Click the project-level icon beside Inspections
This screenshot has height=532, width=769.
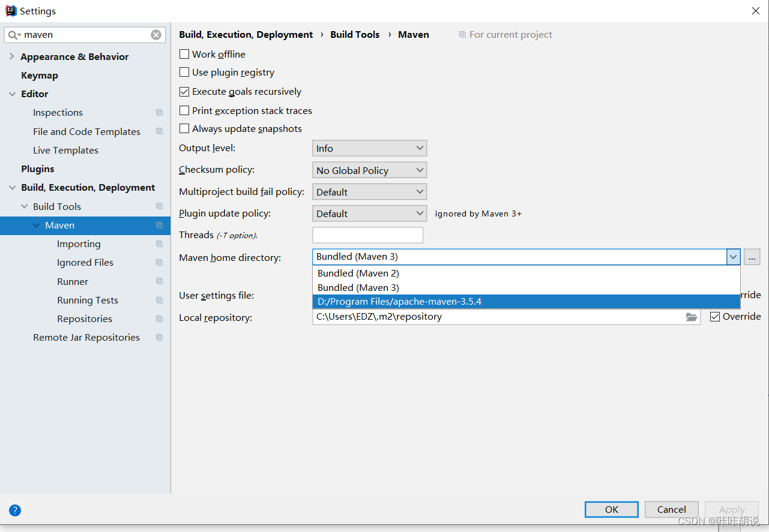click(159, 113)
